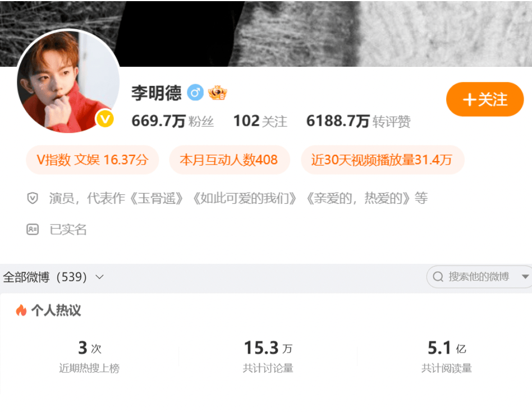Click the shield certification icon
Viewport: 532px width, 412px height.
[33, 198]
